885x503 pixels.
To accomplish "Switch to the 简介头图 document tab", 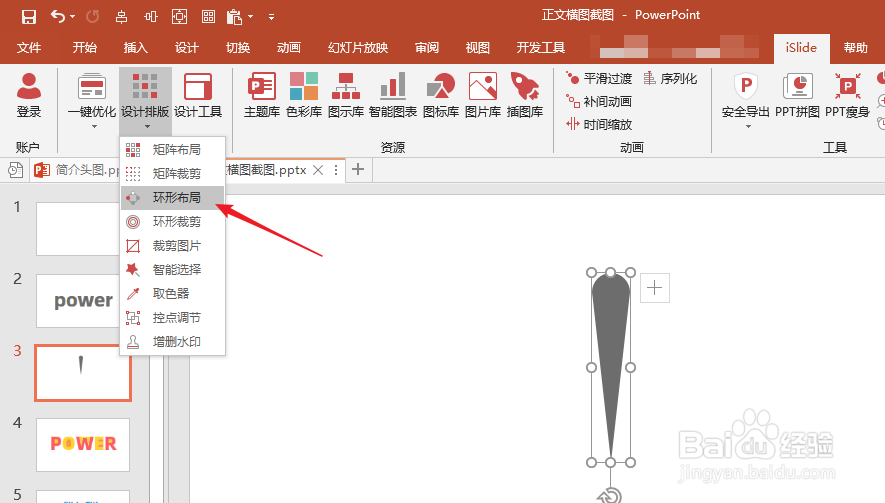I will [x=76, y=169].
